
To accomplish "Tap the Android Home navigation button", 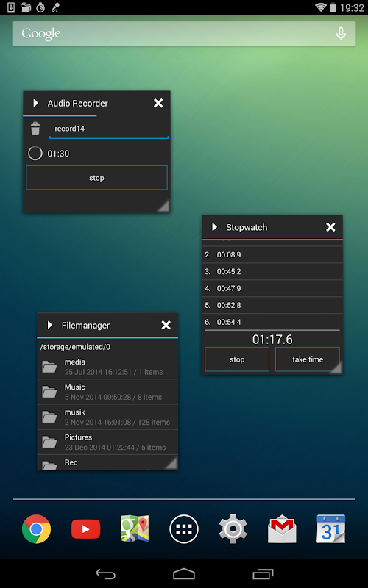I will pyautogui.click(x=184, y=574).
